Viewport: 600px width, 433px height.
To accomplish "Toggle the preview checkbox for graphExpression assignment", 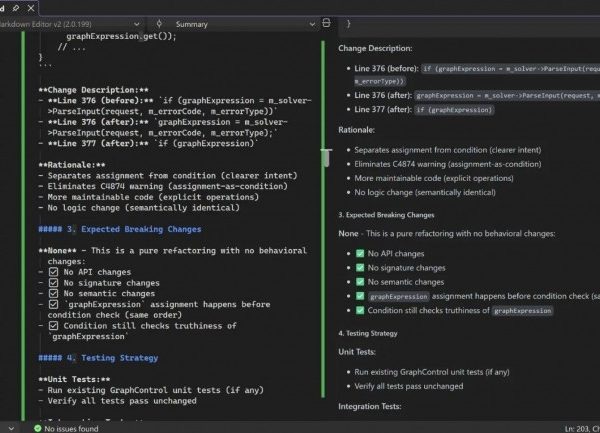I will tap(360, 296).
